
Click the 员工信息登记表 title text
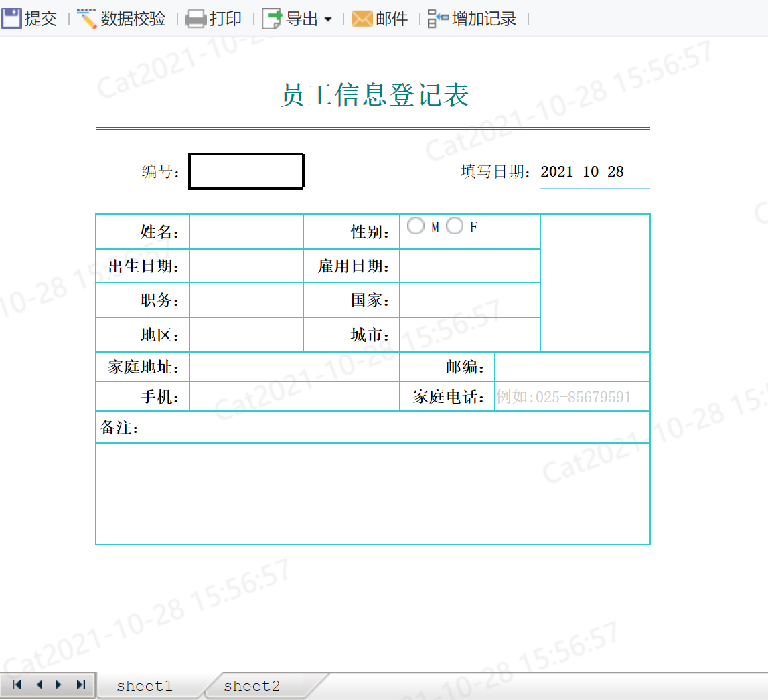coord(375,94)
